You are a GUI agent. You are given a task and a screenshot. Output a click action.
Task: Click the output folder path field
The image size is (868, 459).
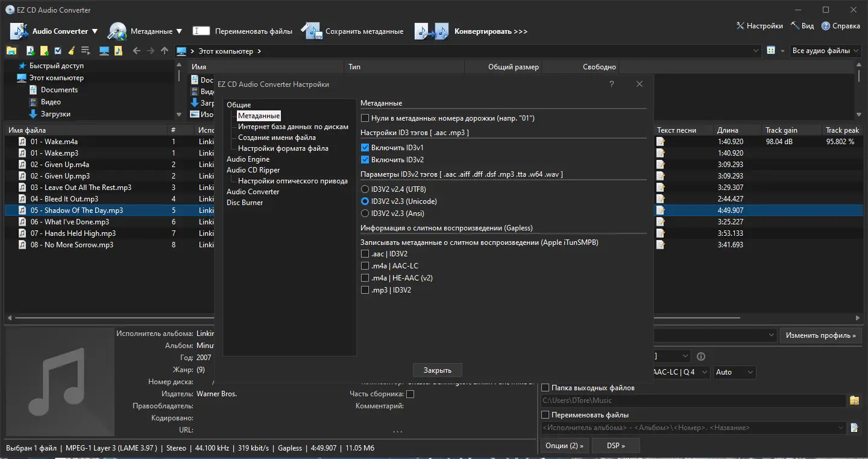(693, 400)
